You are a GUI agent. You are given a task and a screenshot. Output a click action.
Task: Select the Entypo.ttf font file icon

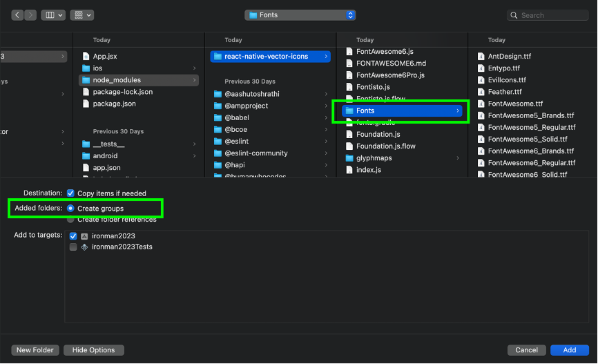481,68
